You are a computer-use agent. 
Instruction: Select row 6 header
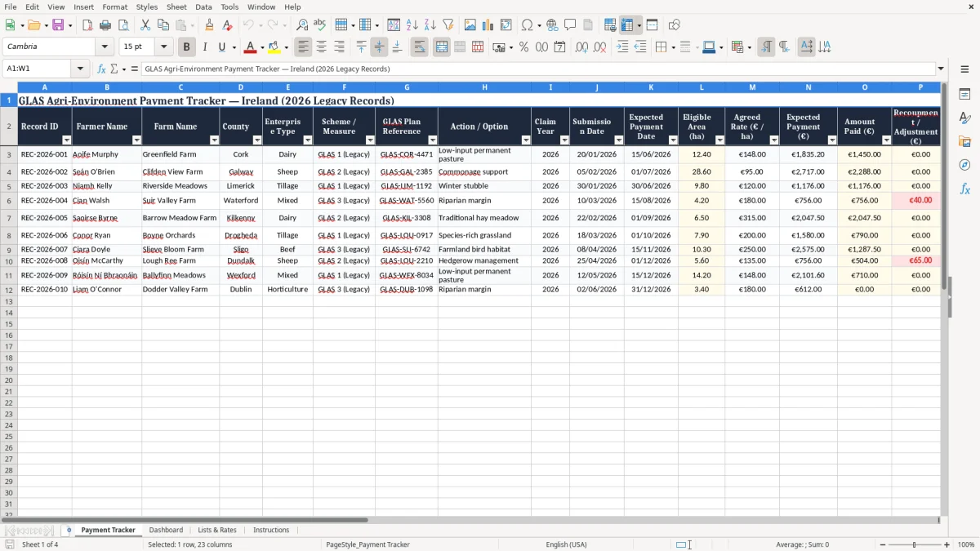point(9,201)
